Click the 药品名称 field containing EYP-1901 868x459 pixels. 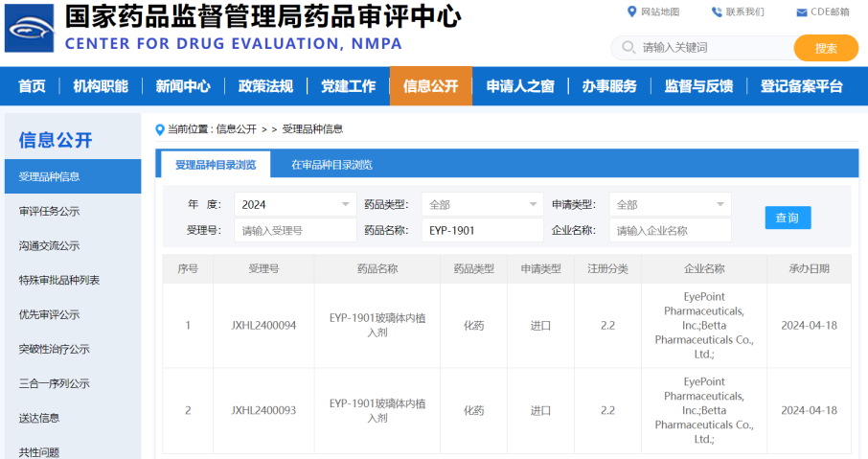point(482,230)
